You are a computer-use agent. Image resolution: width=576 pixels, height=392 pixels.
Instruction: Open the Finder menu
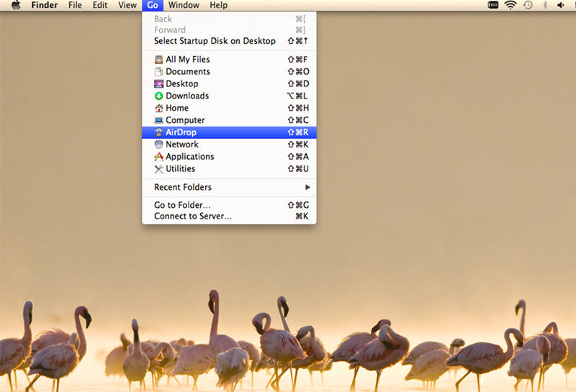[x=45, y=5]
